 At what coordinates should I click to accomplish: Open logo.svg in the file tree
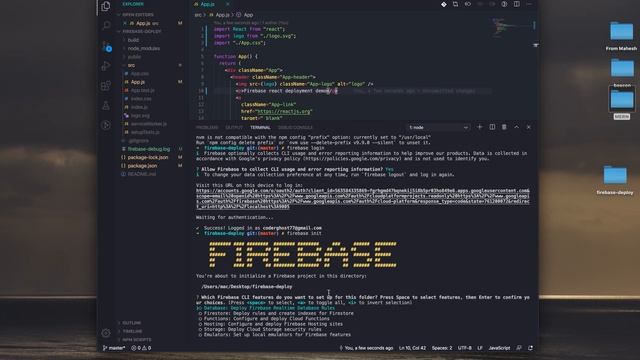[140, 116]
